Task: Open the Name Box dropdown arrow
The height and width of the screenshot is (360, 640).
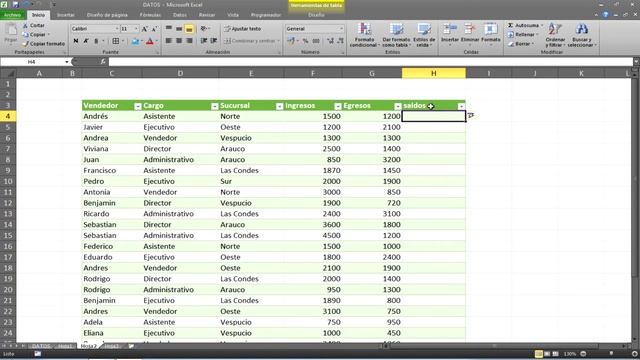Action: click(67, 62)
